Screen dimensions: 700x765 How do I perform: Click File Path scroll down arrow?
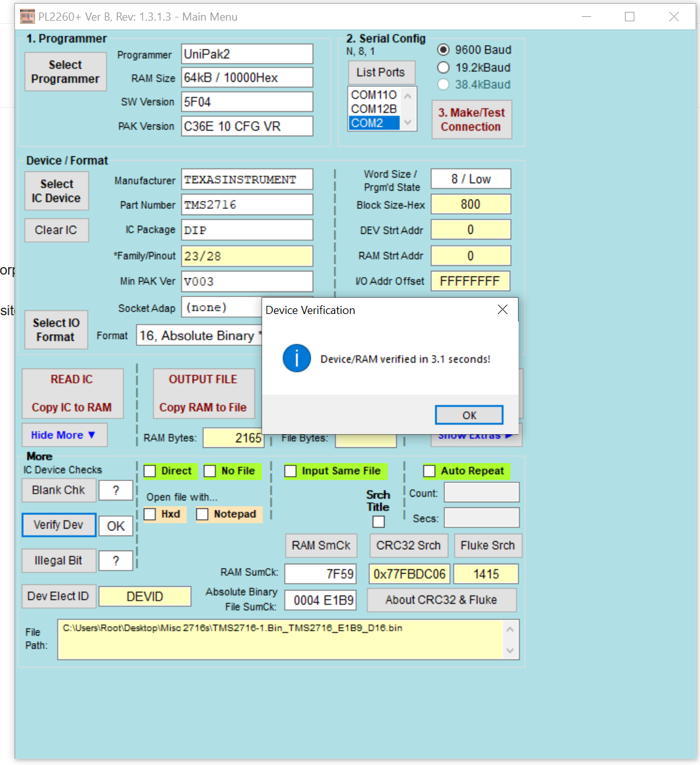510,651
